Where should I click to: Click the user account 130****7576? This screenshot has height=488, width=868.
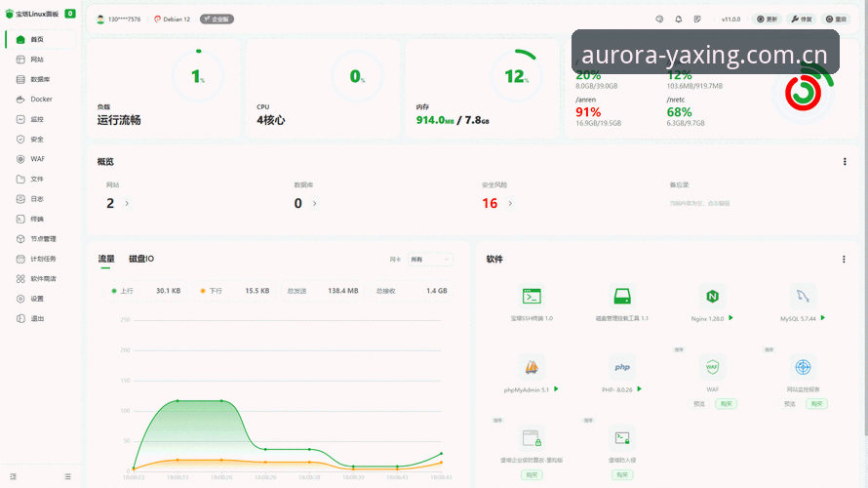pos(119,19)
